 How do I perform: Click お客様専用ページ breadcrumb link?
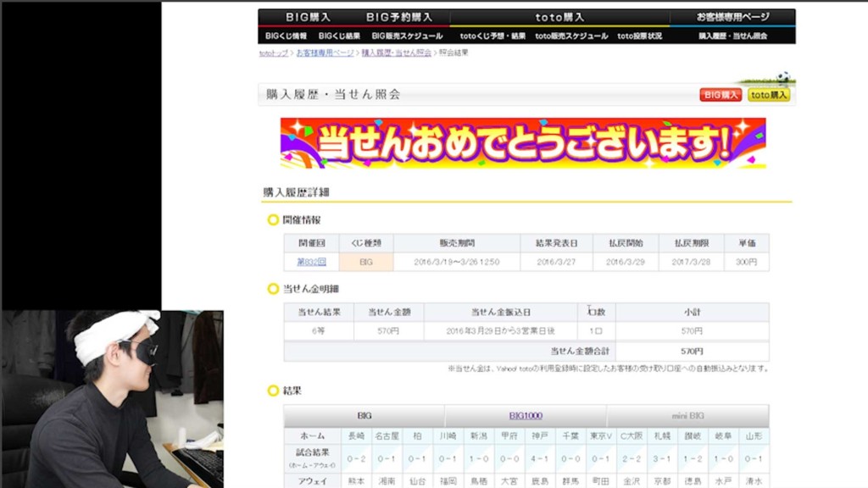tap(325, 53)
